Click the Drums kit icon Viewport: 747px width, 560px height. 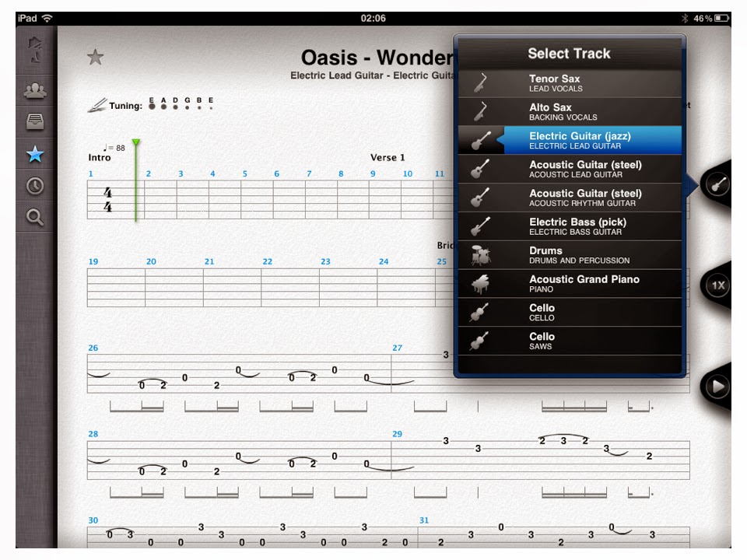click(x=480, y=255)
